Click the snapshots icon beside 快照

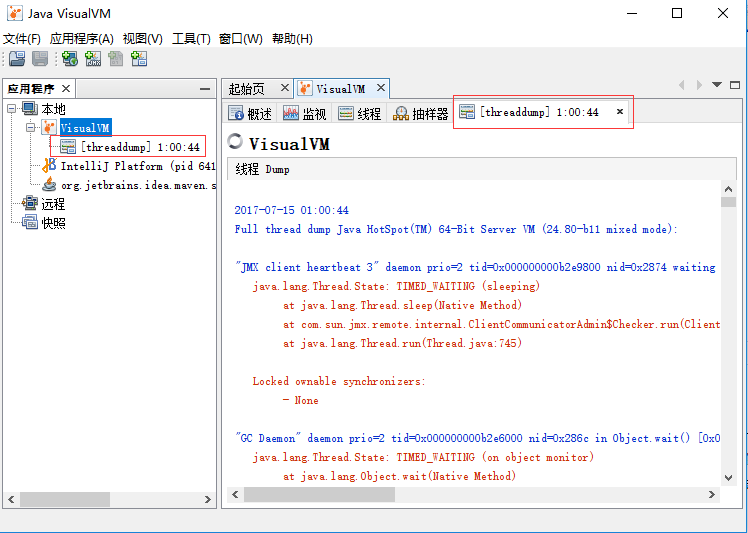30,223
